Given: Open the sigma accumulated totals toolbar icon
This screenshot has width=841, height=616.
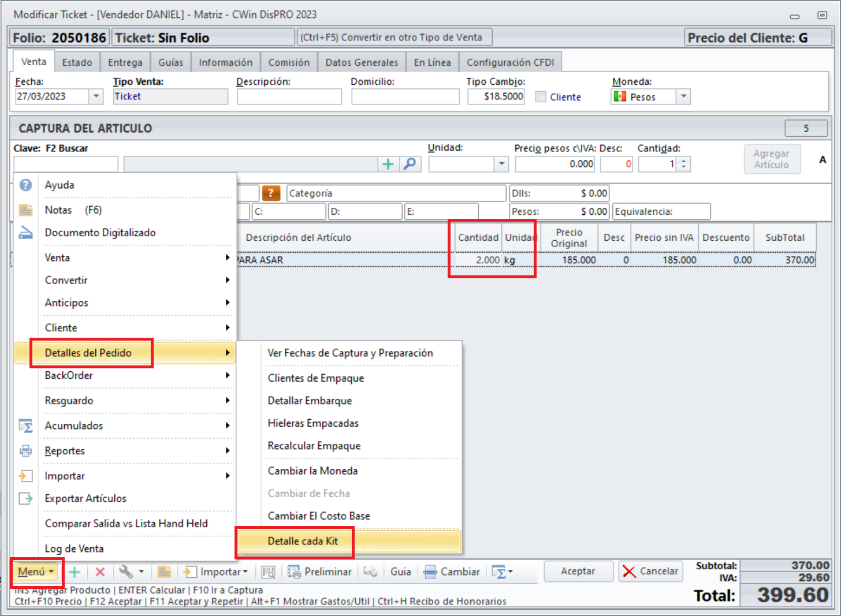Looking at the screenshot, I should [x=502, y=572].
